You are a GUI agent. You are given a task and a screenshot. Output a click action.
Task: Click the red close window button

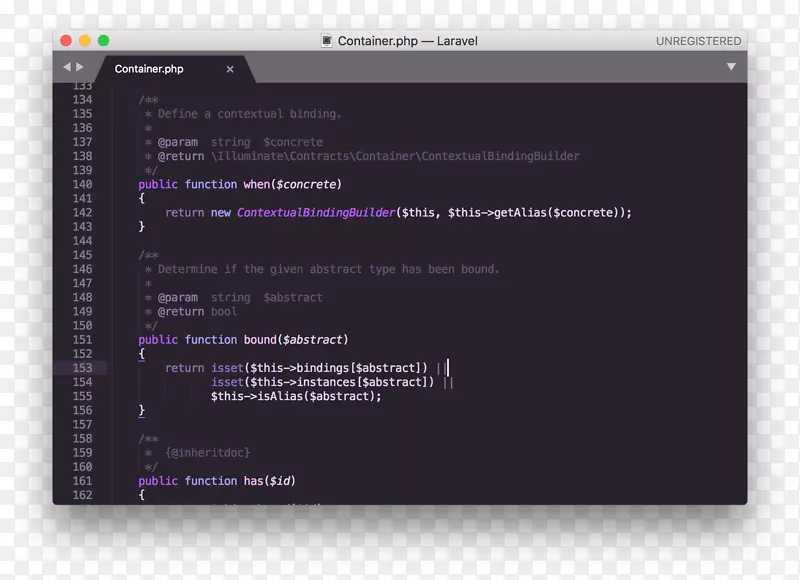pos(66,41)
